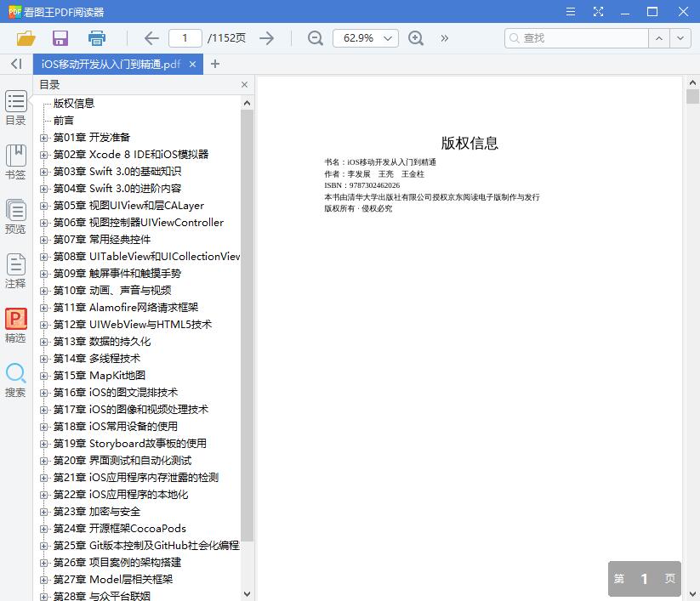Open 第25章 Git版本控制及GitHub社会化编程
The image size is (700, 601).
click(x=146, y=545)
